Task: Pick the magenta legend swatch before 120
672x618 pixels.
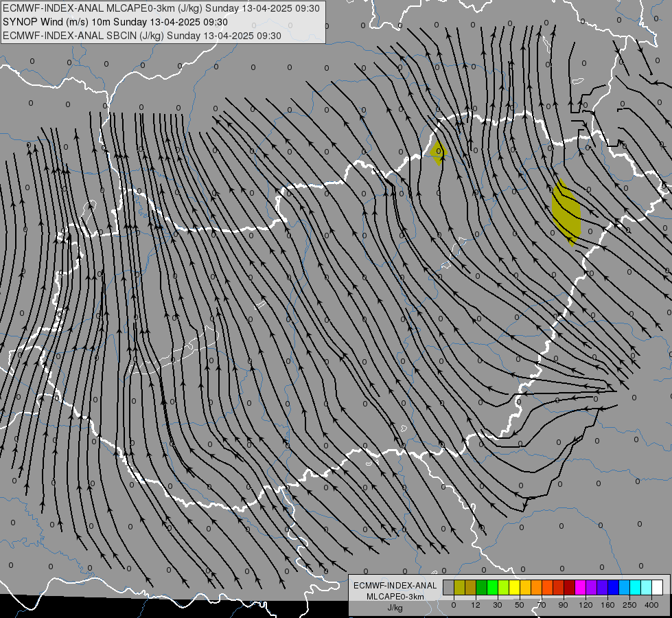Action: click(x=581, y=588)
